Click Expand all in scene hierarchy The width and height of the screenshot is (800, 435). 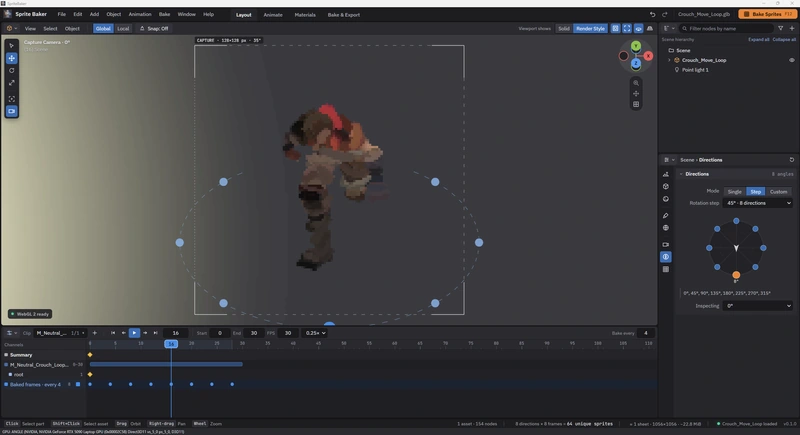tap(759, 39)
